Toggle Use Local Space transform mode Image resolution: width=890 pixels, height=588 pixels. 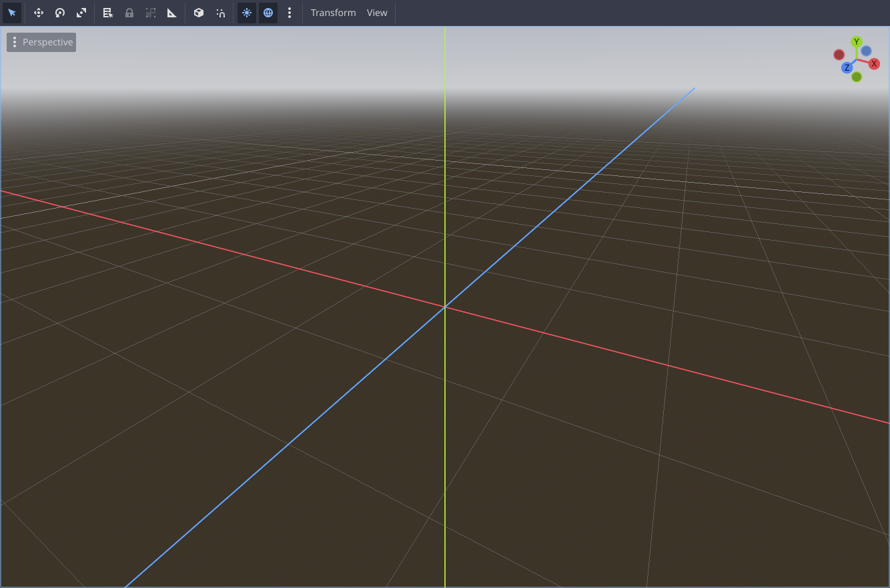(198, 13)
